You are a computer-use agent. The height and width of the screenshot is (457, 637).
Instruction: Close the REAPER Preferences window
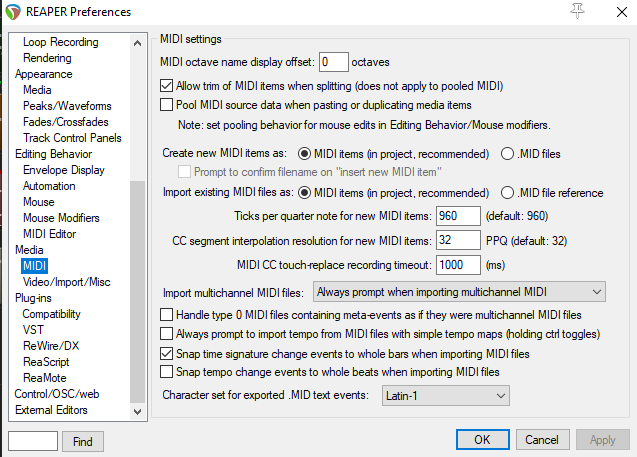(622, 12)
